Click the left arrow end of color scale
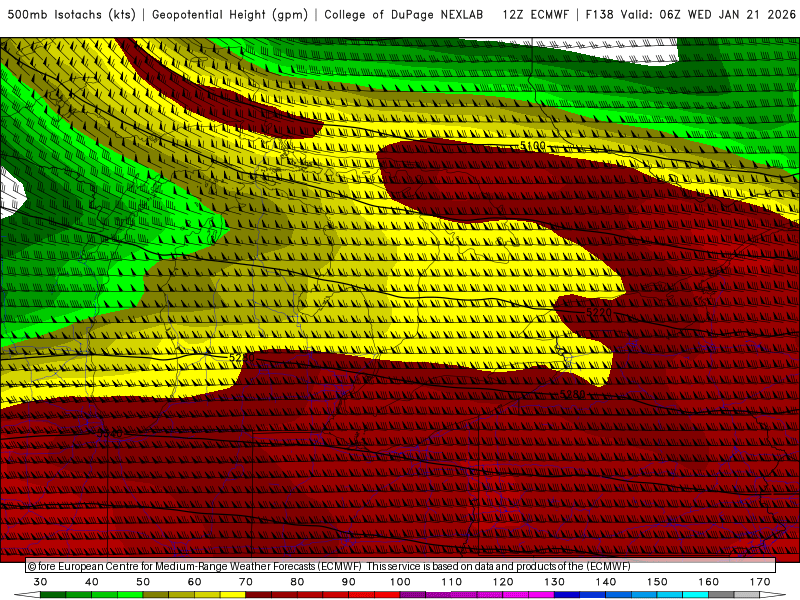 27,594
